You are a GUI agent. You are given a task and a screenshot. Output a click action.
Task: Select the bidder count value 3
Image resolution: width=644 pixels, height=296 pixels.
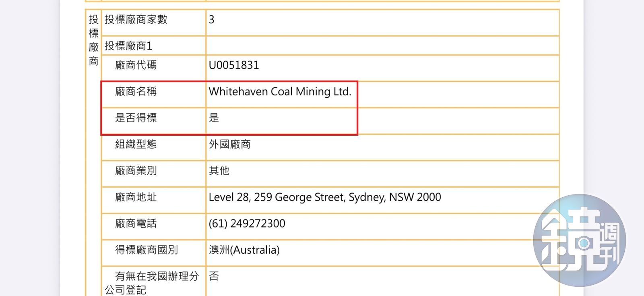click(x=212, y=20)
